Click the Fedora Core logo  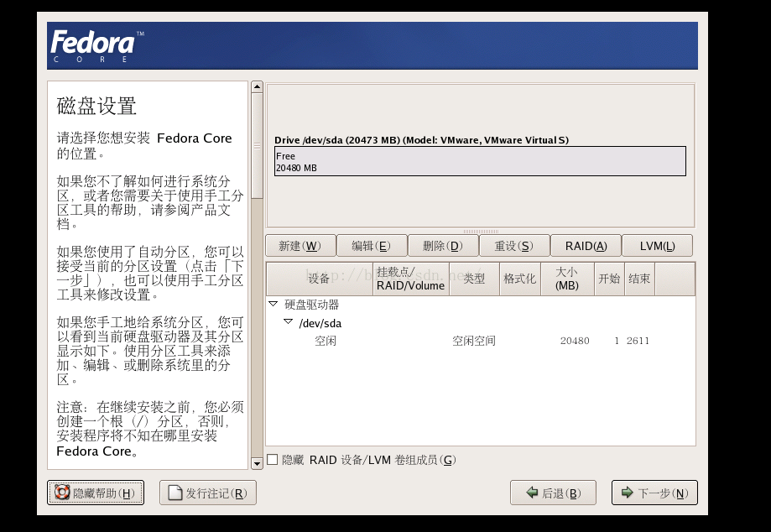(x=96, y=45)
